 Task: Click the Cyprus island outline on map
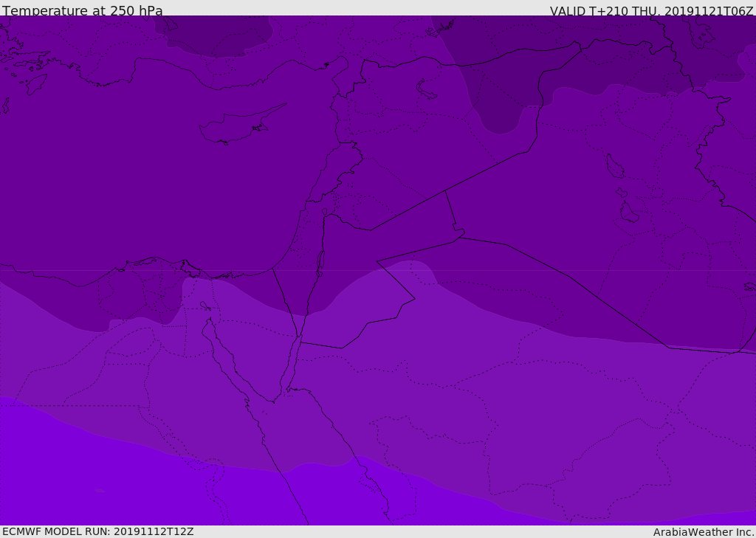241,125
